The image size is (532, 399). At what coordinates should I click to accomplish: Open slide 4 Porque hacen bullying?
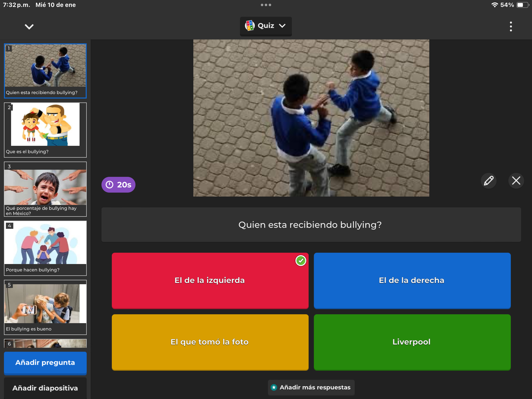45,248
